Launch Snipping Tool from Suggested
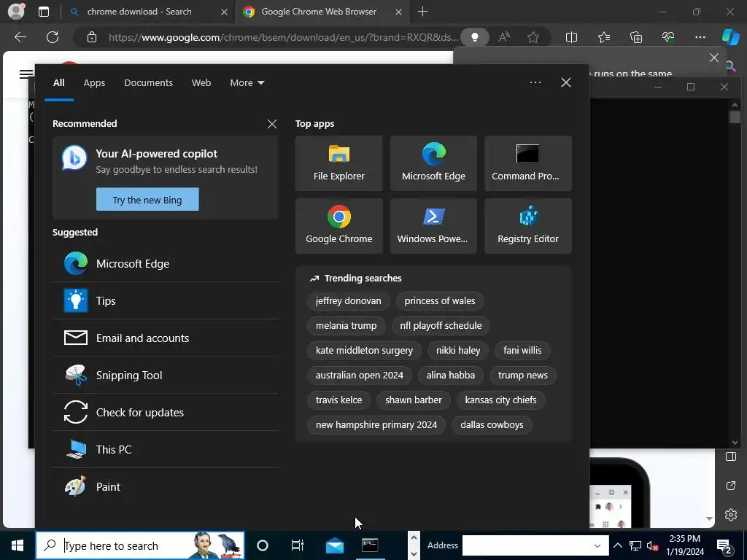 pyautogui.click(x=166, y=376)
